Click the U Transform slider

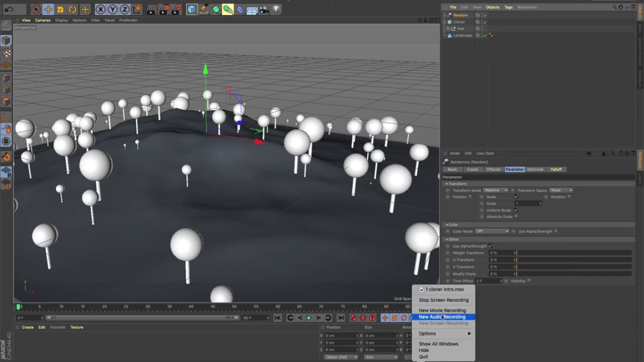[574, 260]
